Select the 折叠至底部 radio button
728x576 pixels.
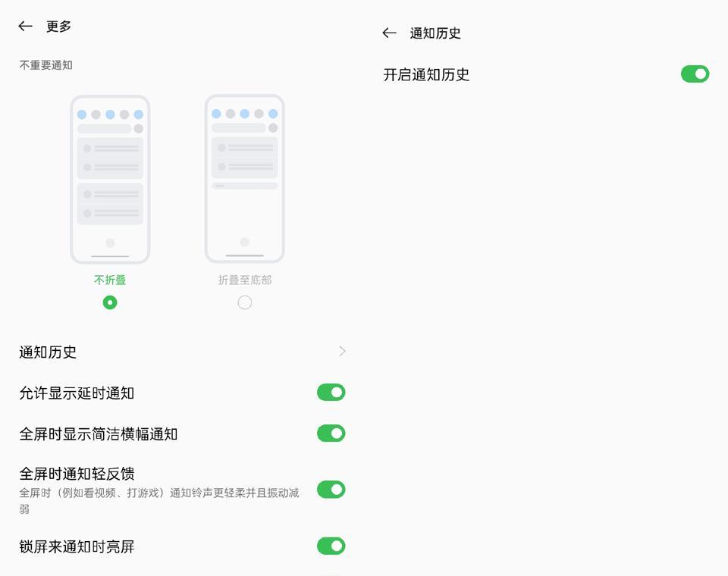(245, 302)
